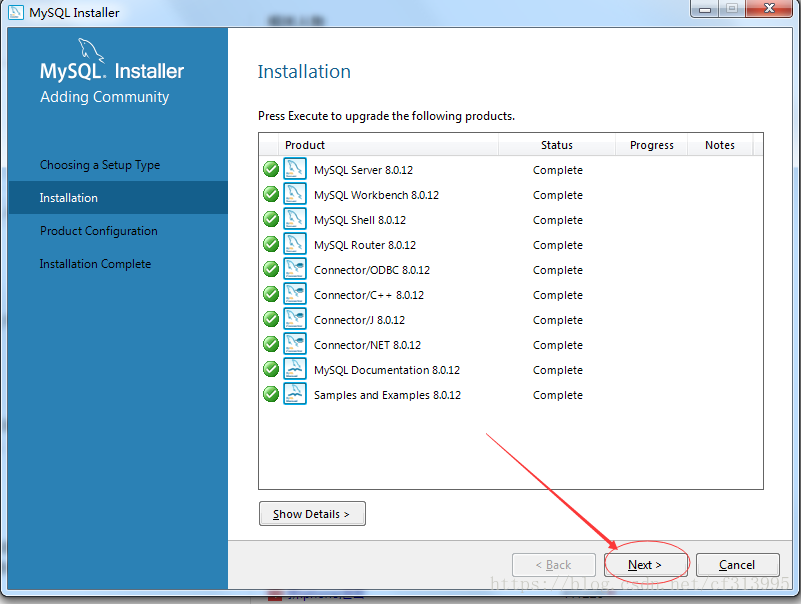Click the MySQL Installer title bar icon
The width and height of the screenshot is (801, 604).
pyautogui.click(x=16, y=12)
